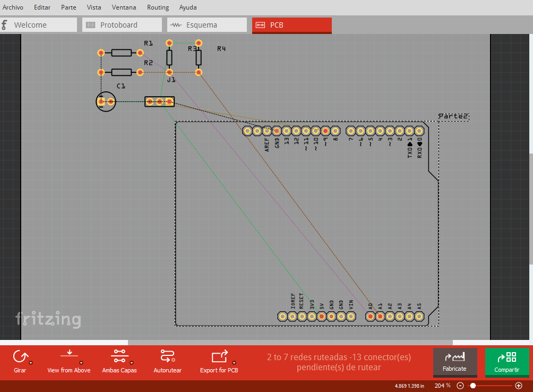The width and height of the screenshot is (533, 392).
Task: Select resistor R2 body on the PCB
Action: 122,72
